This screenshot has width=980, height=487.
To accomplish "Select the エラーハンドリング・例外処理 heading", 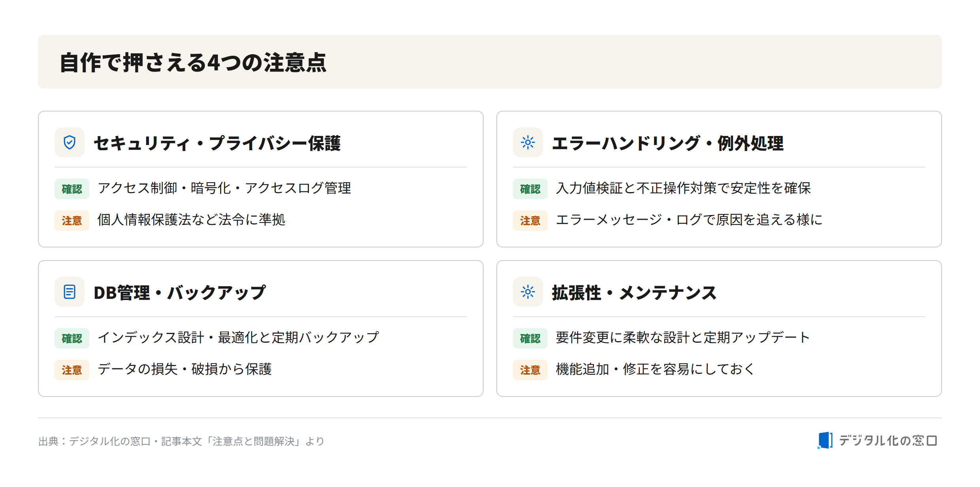I will coord(667,143).
